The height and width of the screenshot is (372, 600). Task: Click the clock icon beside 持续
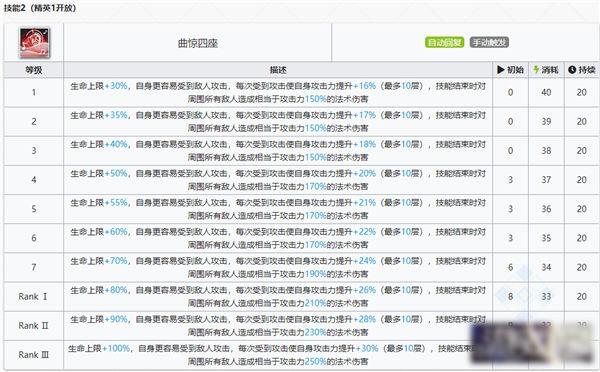(572, 70)
